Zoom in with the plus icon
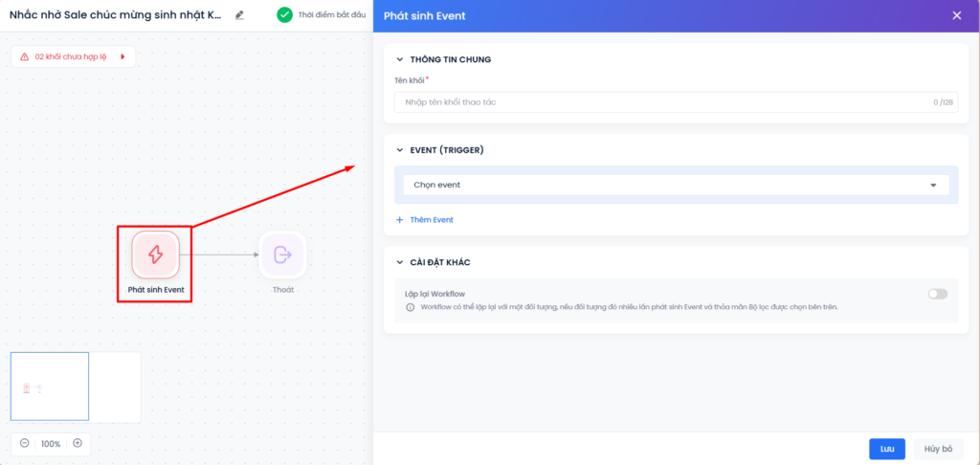The width and height of the screenshot is (980, 465). (x=78, y=443)
